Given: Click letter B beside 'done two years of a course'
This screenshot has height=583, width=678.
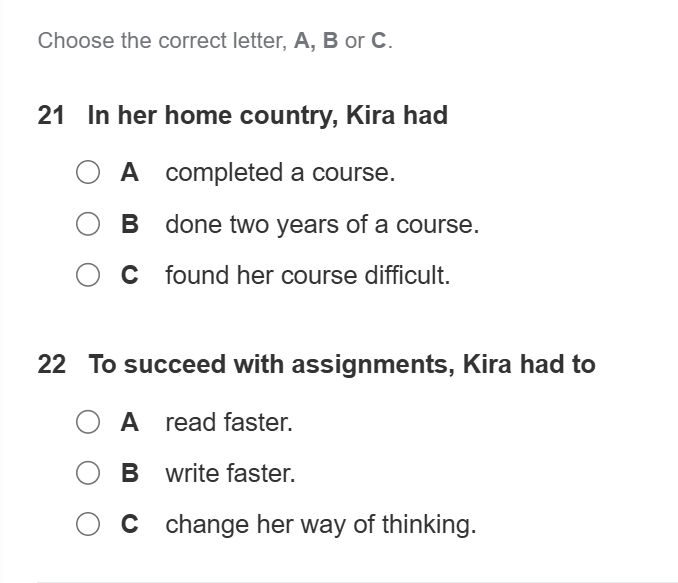Looking at the screenshot, I should tap(129, 225).
